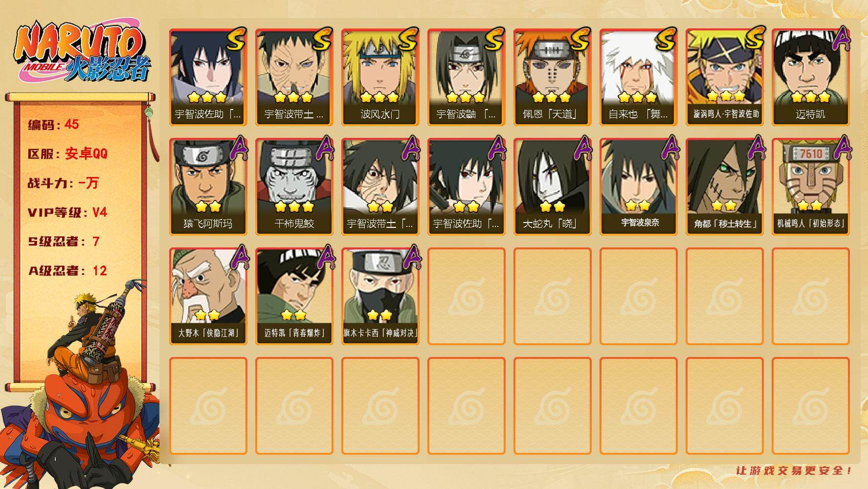Screen dimensions: 868x489
Task: Click the 漩涡鸣人·宇智波佐助 S-rank card
Action: tap(724, 77)
